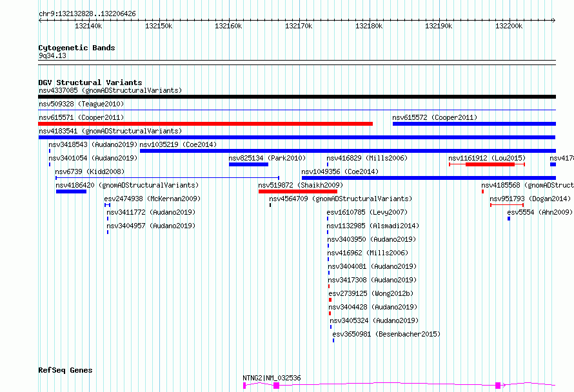Click the 132190k tick on the scale
Screen dimensions: 574x392
[439, 26]
